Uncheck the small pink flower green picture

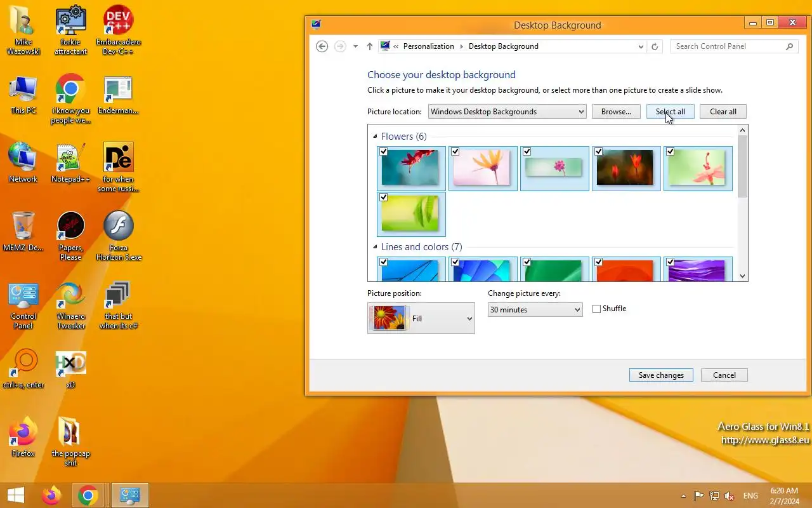click(x=527, y=152)
